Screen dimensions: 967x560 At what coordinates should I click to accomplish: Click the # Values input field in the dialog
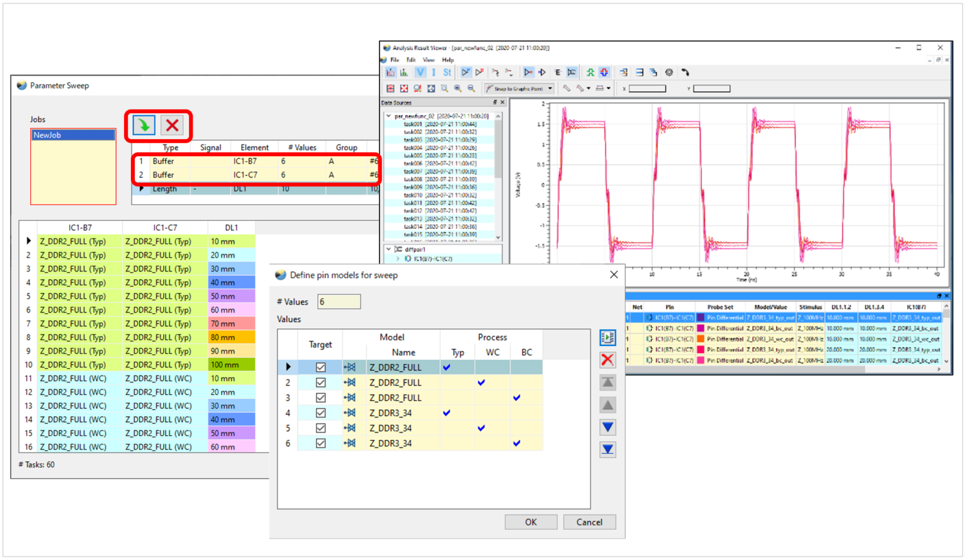click(x=339, y=301)
